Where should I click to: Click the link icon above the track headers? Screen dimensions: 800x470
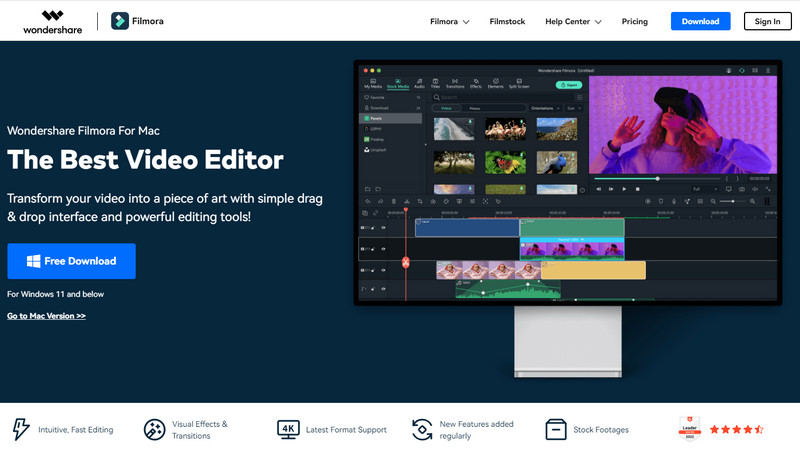tap(376, 213)
